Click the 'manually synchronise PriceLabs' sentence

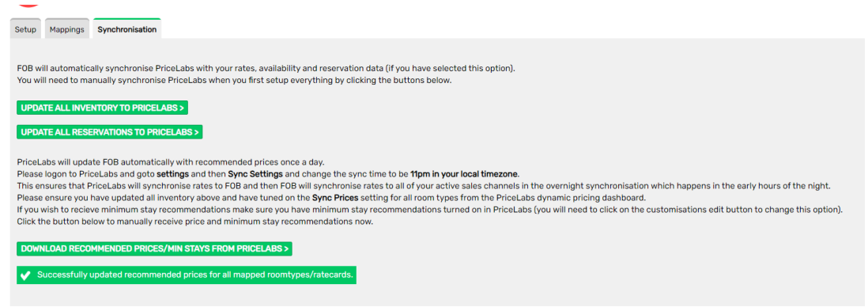point(235,80)
